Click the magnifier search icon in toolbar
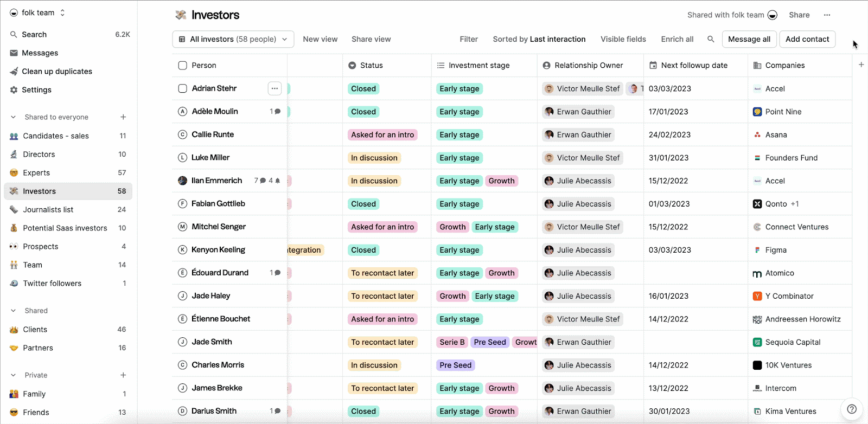Screen dimensions: 868x424 [711, 39]
